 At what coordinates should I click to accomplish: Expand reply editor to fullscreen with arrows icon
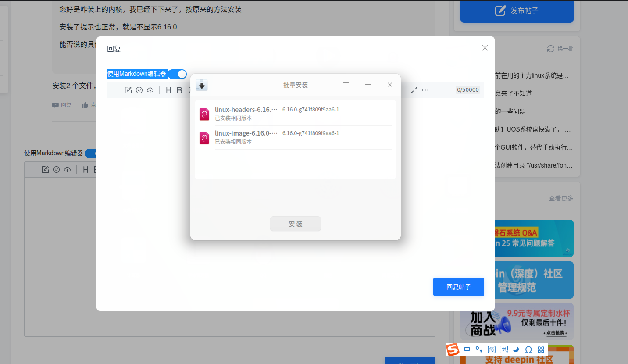[414, 90]
